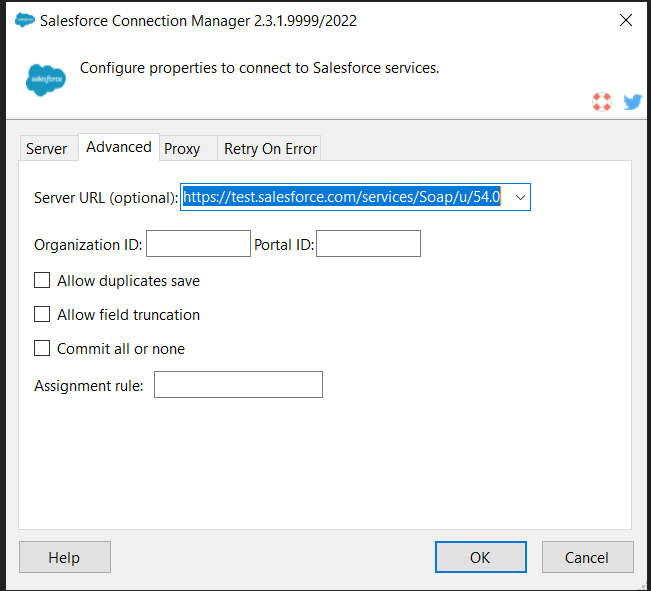651x591 pixels.
Task: Dismiss dialog with Cancel button
Action: click(x=587, y=557)
